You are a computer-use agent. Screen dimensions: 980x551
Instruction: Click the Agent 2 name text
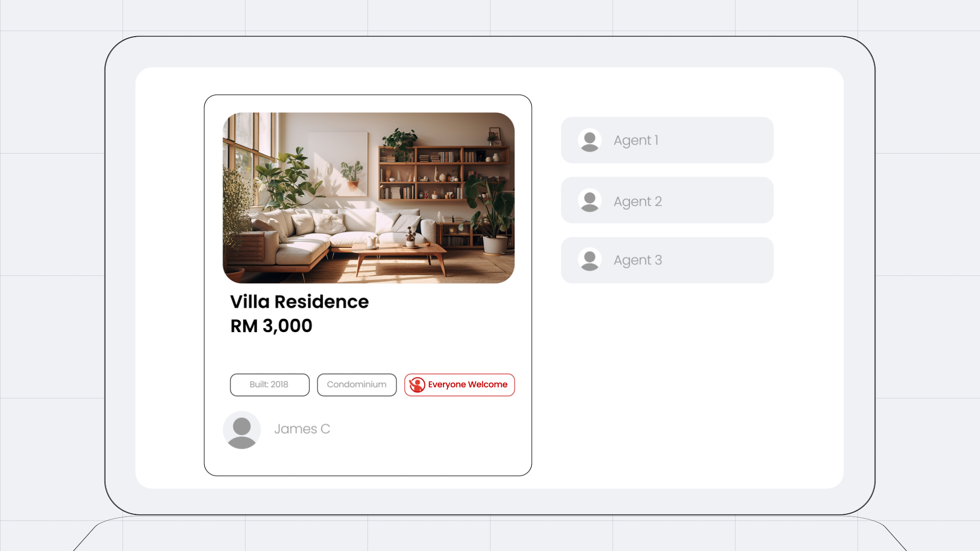coord(638,202)
